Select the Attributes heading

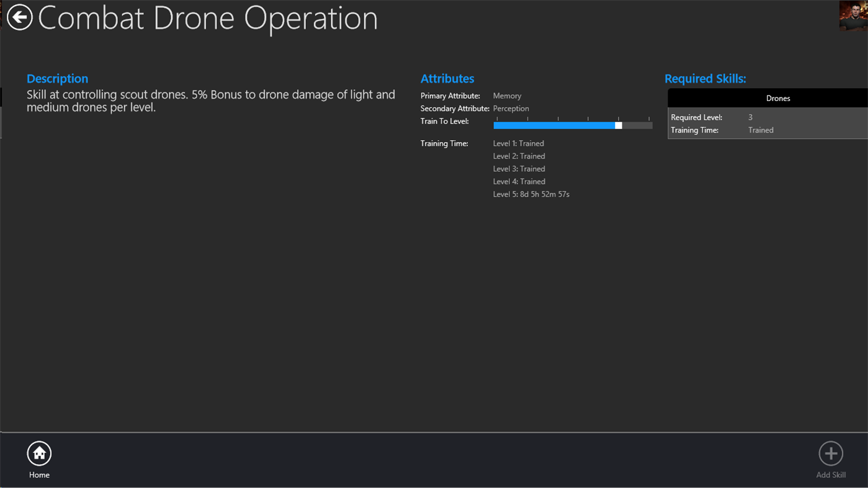coord(447,78)
